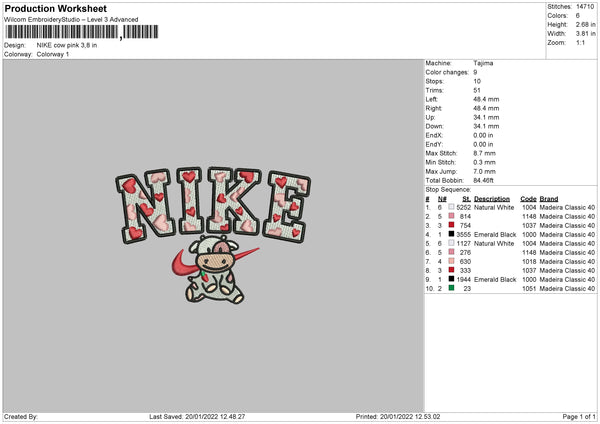Select the Colors value '6' in header
Image resolution: width=600 pixels, height=424 pixels.
[578, 16]
